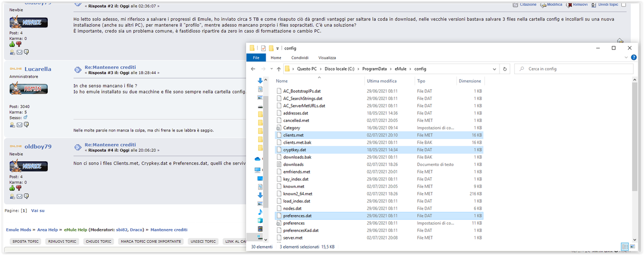Screen dimensions: 644x255
Task: Select the file preferences.dat
Action: point(379,216)
